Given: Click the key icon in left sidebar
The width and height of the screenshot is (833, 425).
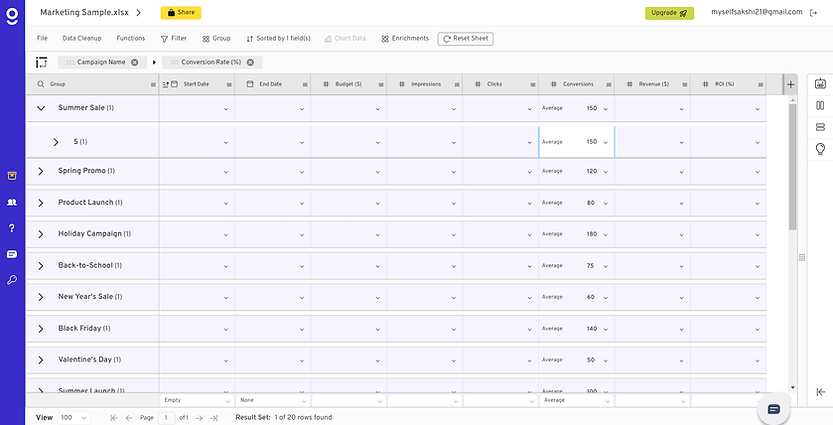Looking at the screenshot, I should point(12,280).
